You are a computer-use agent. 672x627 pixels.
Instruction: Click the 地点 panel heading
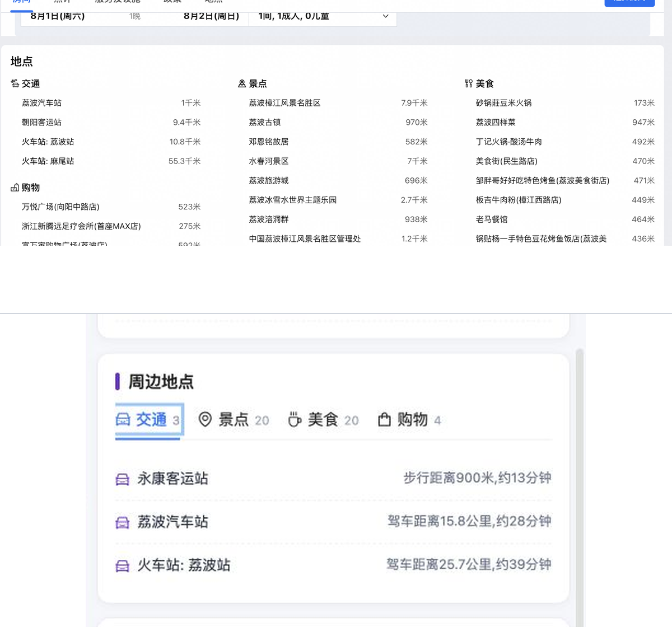pyautogui.click(x=22, y=62)
